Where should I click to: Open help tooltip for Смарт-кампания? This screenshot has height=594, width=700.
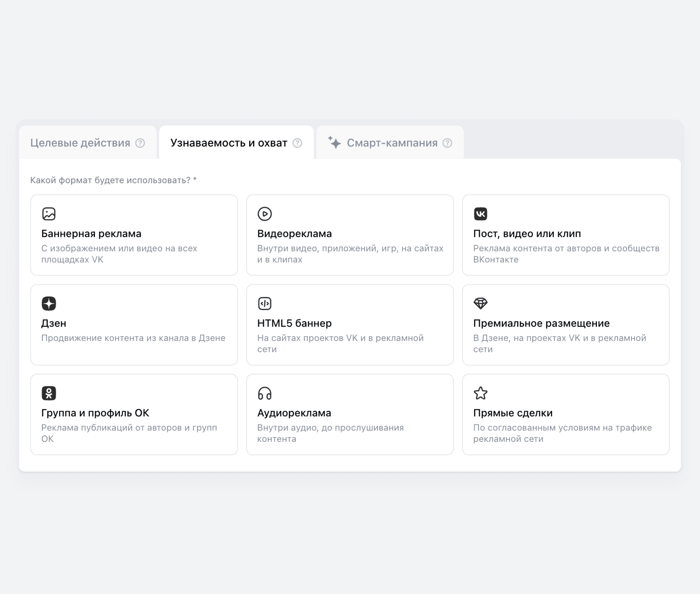pos(447,143)
